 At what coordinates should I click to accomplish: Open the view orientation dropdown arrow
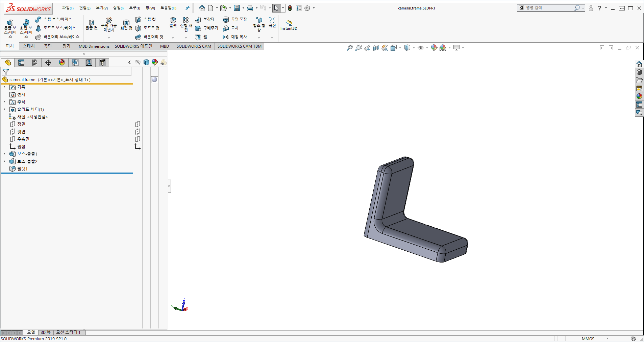400,48
